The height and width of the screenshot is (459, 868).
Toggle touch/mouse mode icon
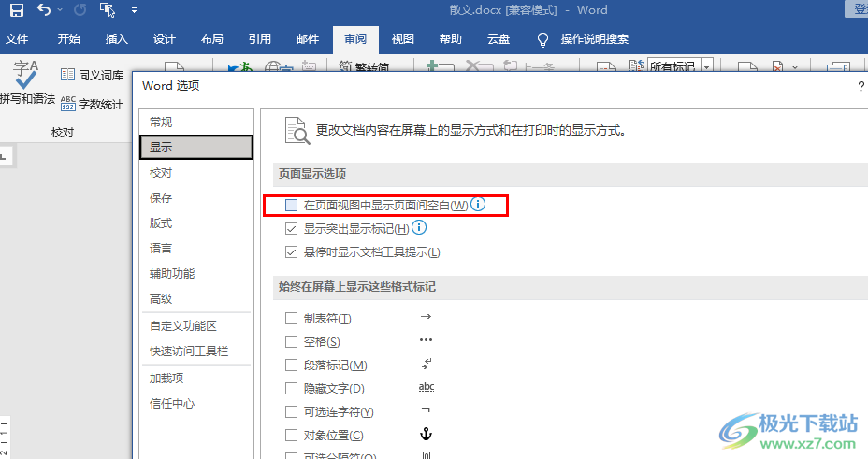[107, 10]
